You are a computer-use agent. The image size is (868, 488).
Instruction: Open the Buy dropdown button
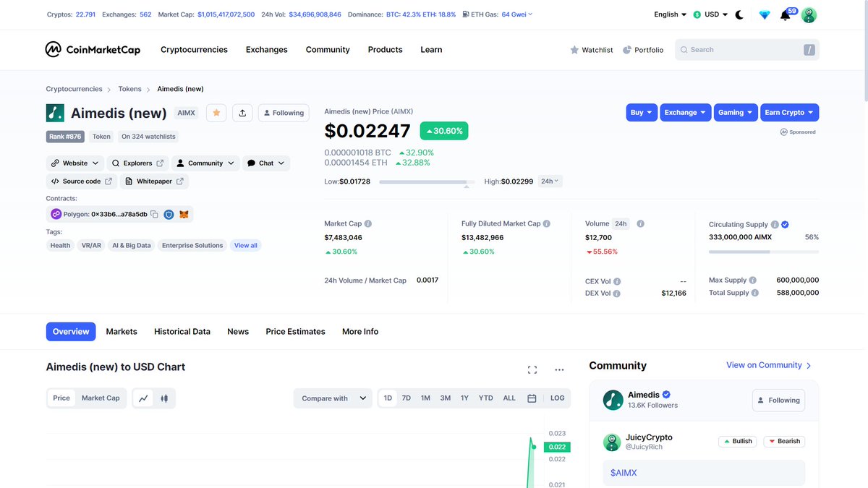pos(642,113)
